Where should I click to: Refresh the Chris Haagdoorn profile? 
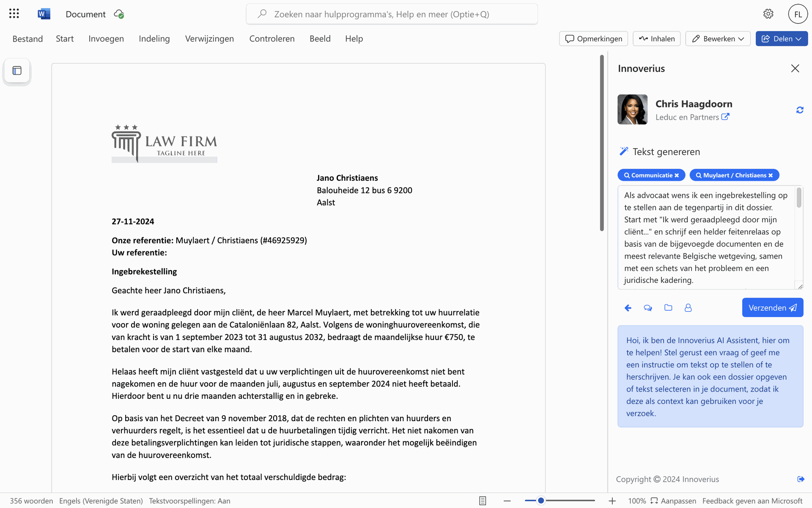(800, 110)
